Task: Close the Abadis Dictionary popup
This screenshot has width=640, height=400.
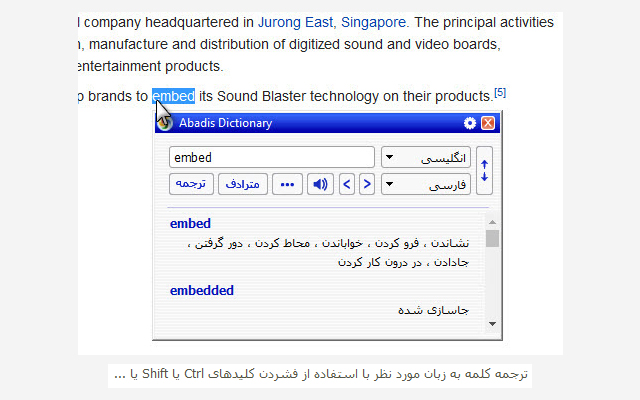Action: pyautogui.click(x=488, y=123)
